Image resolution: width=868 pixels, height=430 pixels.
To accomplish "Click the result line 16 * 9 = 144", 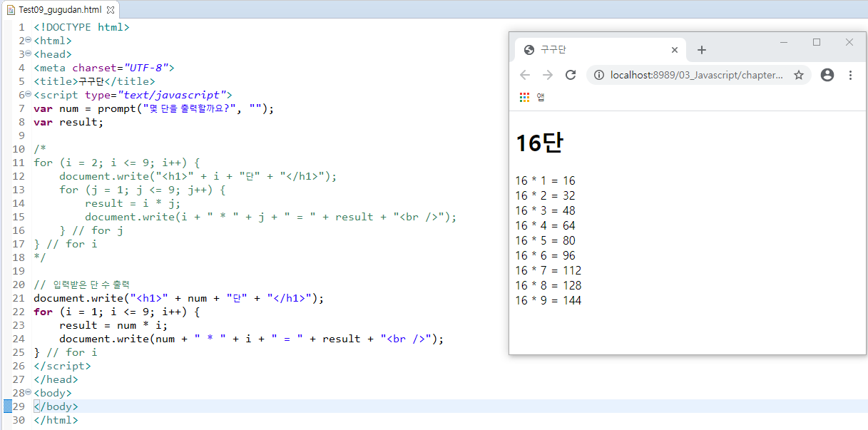I will (x=548, y=301).
